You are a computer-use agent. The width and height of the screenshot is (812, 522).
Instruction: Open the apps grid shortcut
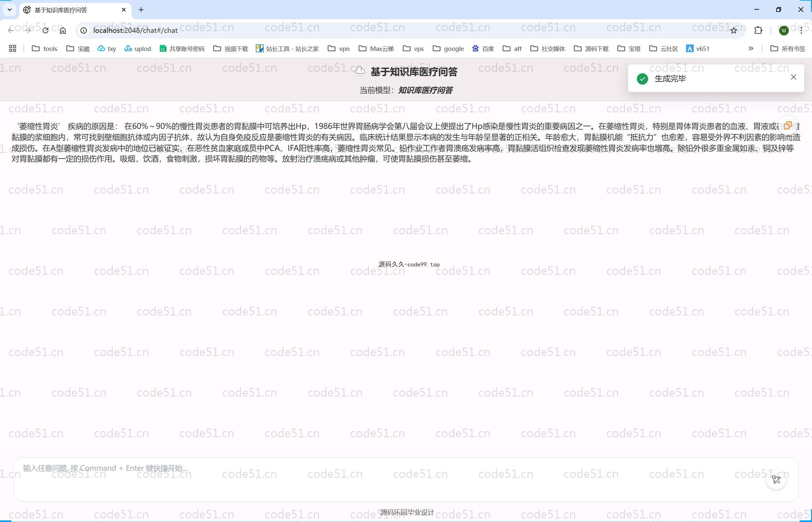[13, 48]
